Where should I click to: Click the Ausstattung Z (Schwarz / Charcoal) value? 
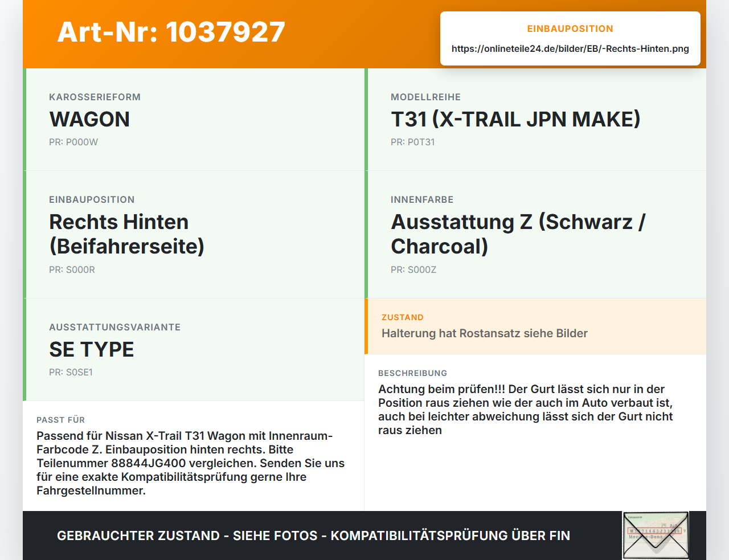pyautogui.click(x=518, y=234)
